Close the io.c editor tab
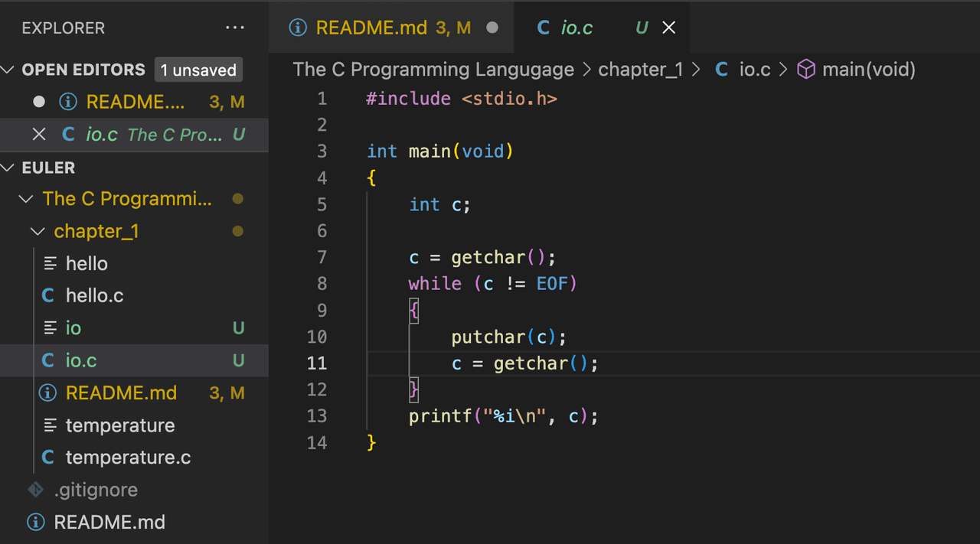980x544 pixels. [x=668, y=28]
